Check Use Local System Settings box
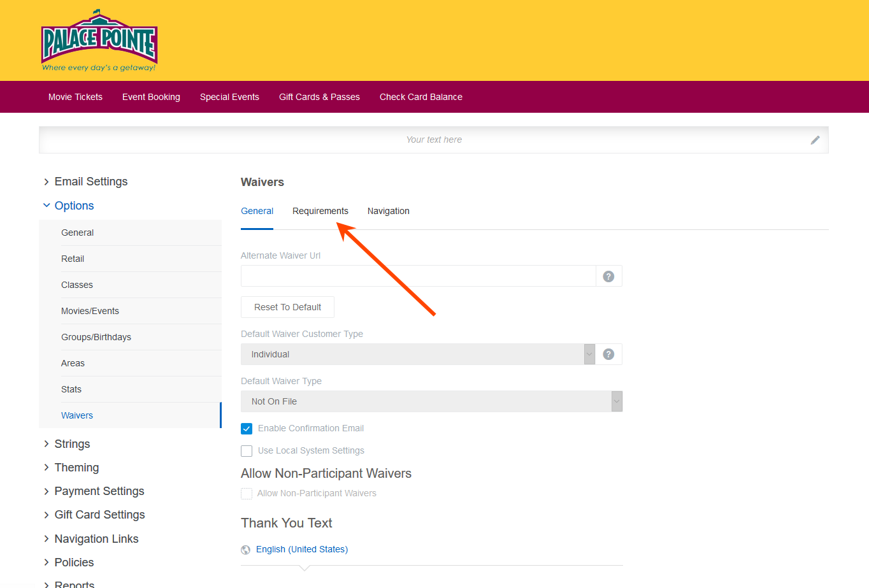This screenshot has width=869, height=588. (x=247, y=451)
